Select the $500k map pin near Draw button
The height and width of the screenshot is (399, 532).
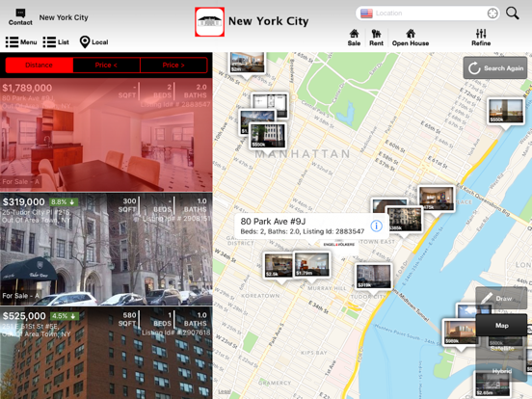click(460, 332)
